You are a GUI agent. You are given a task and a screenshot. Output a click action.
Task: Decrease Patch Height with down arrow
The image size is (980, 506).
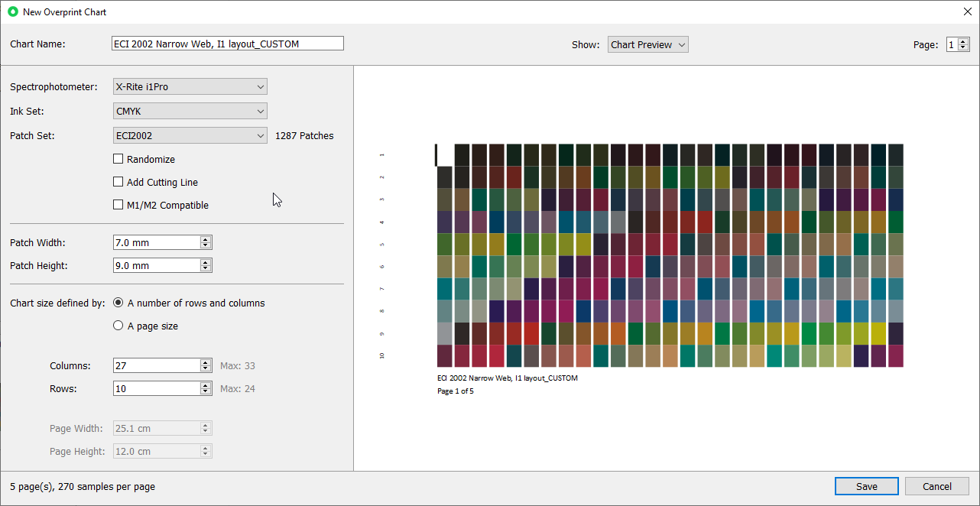[206, 269]
